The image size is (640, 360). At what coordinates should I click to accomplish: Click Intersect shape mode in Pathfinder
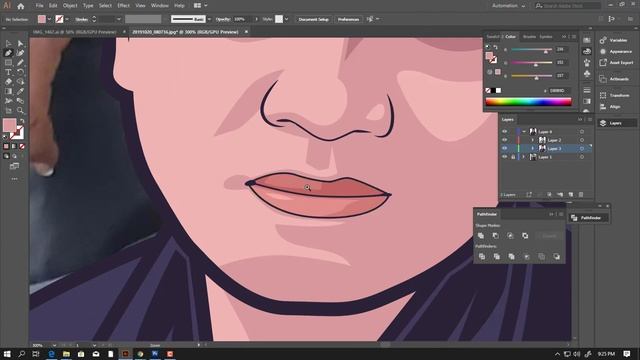pyautogui.click(x=510, y=236)
